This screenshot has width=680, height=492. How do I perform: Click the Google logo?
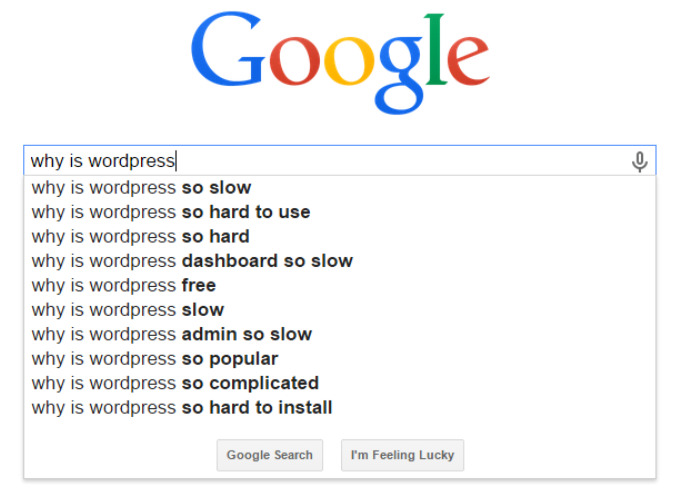[340, 63]
